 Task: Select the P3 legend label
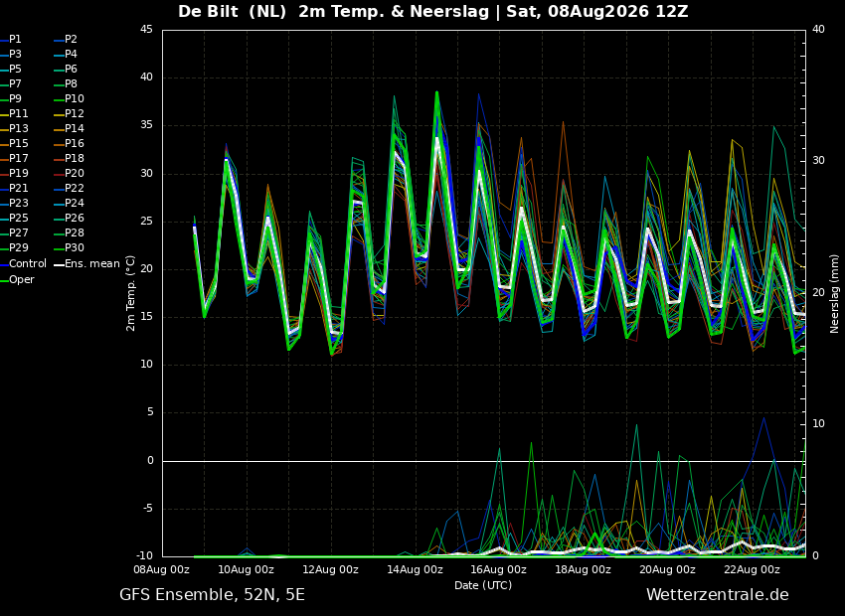click(x=11, y=55)
